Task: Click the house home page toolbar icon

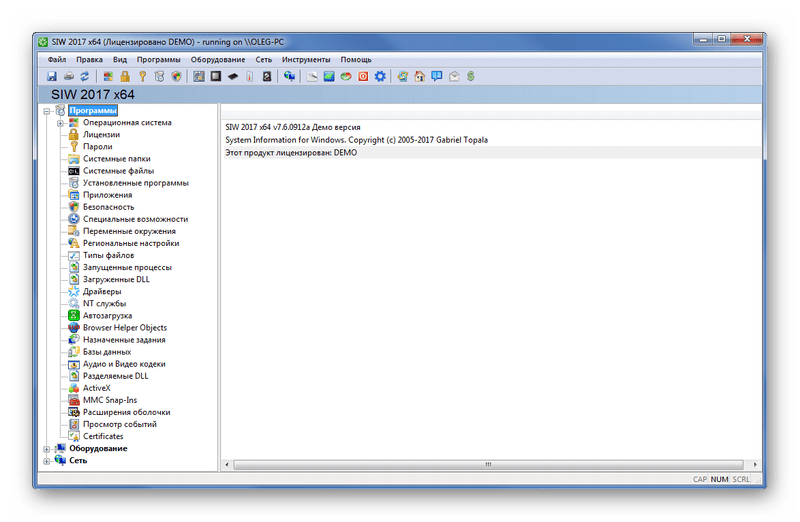Action: pyautogui.click(x=419, y=77)
